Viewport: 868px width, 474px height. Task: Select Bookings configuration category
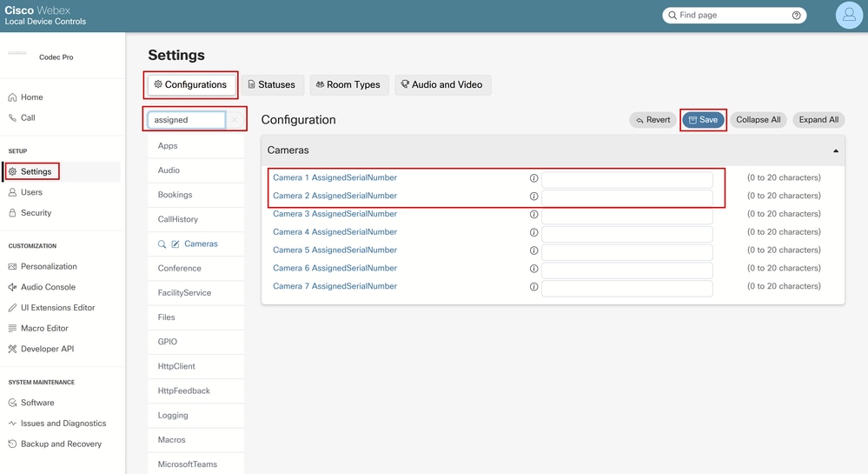[x=196, y=195]
